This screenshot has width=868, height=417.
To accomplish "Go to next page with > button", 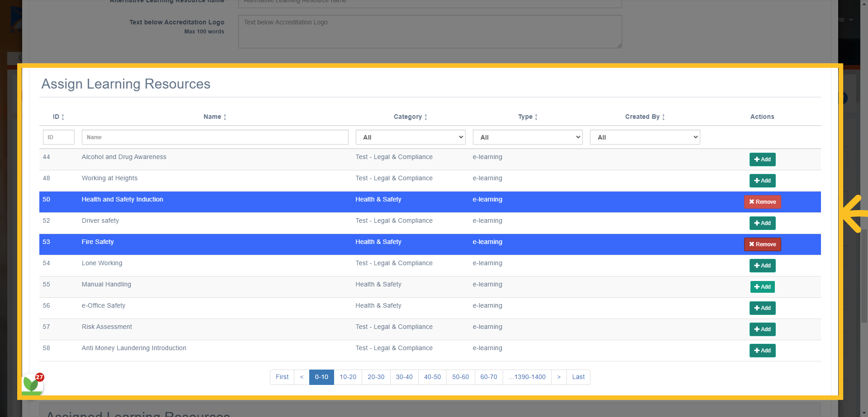I will (x=559, y=377).
